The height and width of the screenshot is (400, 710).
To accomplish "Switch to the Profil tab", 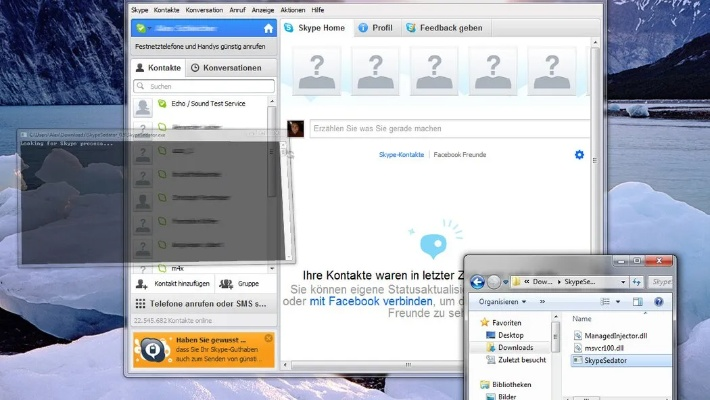I will (x=375, y=28).
